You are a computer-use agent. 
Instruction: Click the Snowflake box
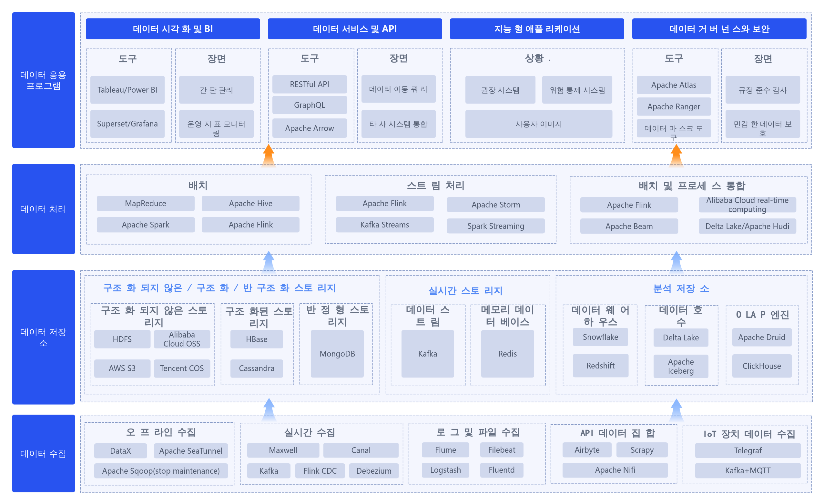(x=600, y=337)
